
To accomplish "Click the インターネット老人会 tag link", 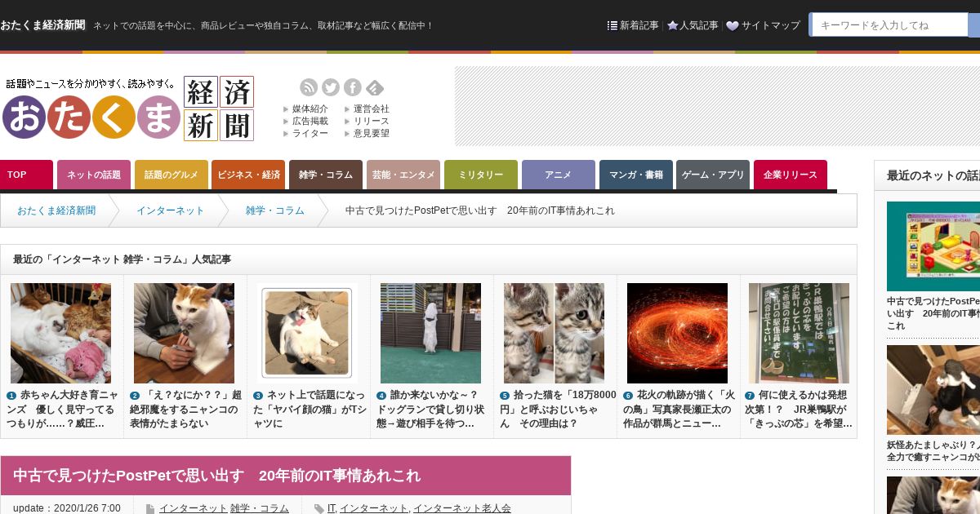I will (461, 508).
